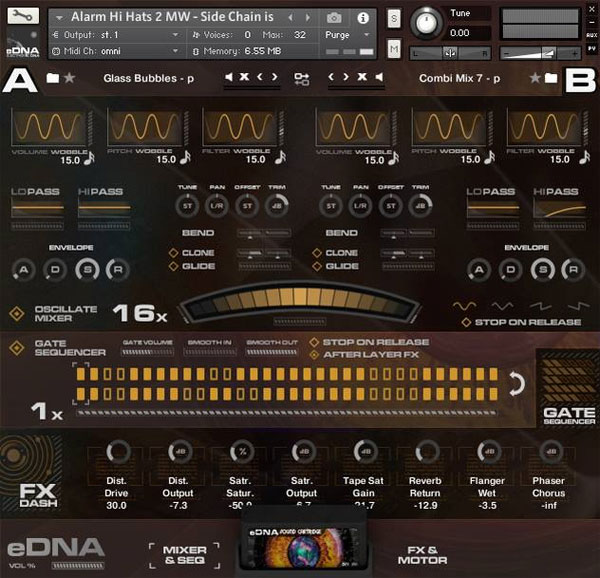Toggle After Layer FX option

[x=314, y=353]
